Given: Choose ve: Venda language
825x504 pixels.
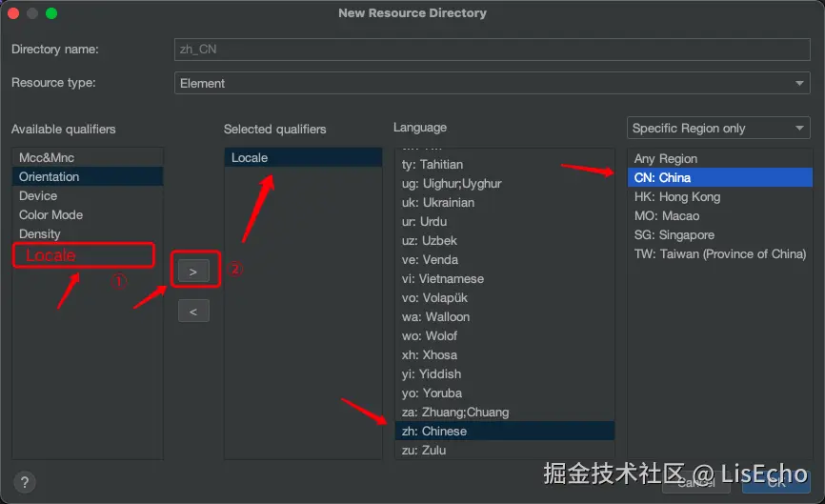Looking at the screenshot, I should pyautogui.click(x=505, y=260).
